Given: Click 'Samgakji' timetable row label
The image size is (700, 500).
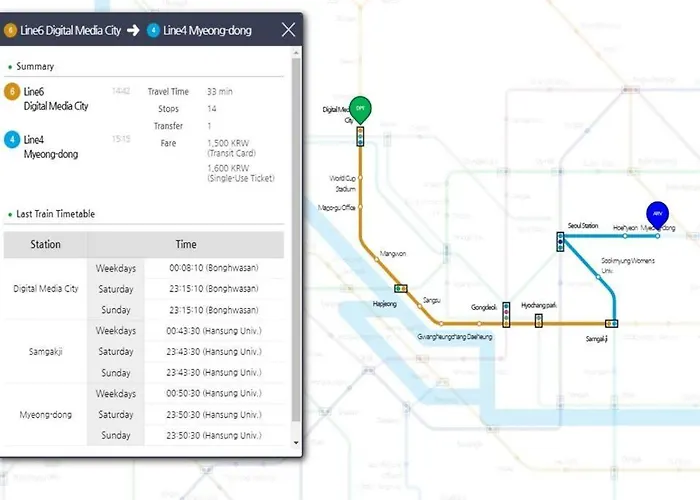Looking at the screenshot, I should (x=46, y=351).
